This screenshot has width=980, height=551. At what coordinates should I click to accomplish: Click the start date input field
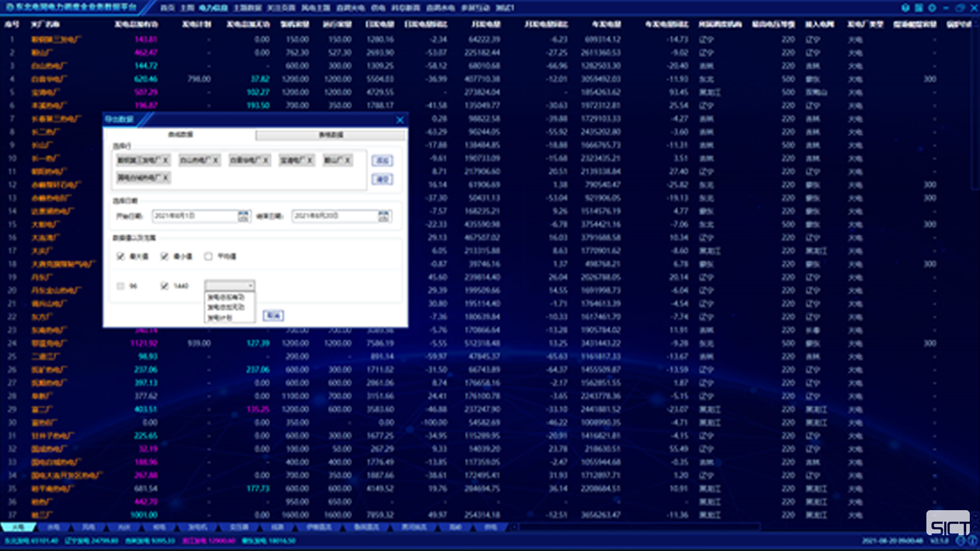pos(194,216)
